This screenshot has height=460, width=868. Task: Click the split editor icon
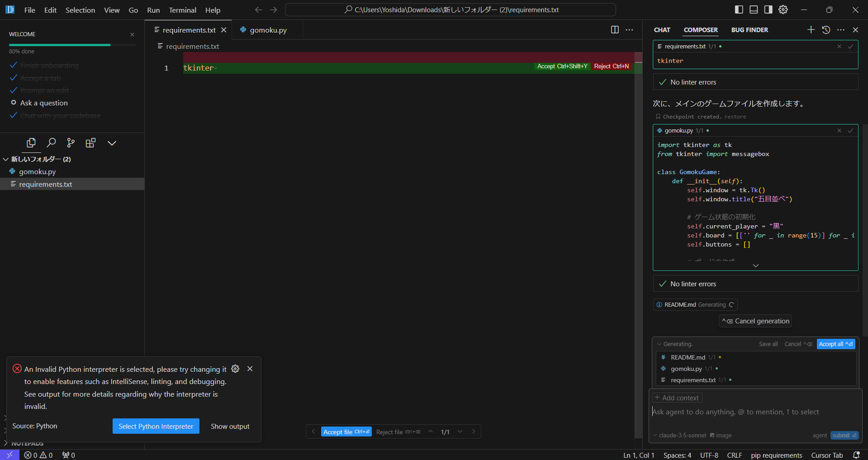click(x=615, y=30)
